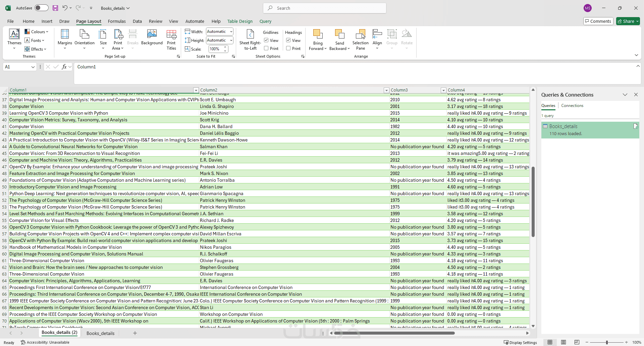Image resolution: width=644 pixels, height=346 pixels.
Task: Open the Selection Pane
Action: (x=361, y=39)
